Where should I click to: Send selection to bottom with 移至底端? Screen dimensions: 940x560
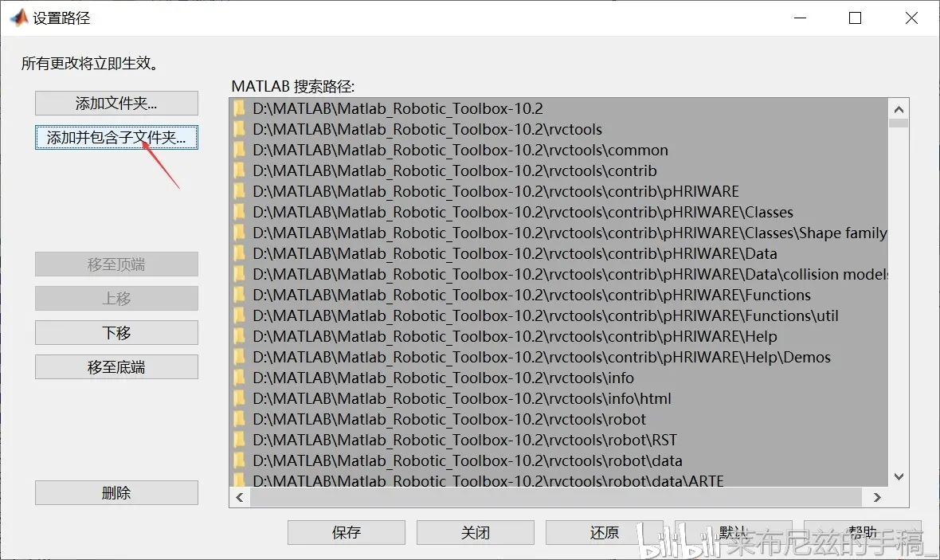pyautogui.click(x=116, y=367)
